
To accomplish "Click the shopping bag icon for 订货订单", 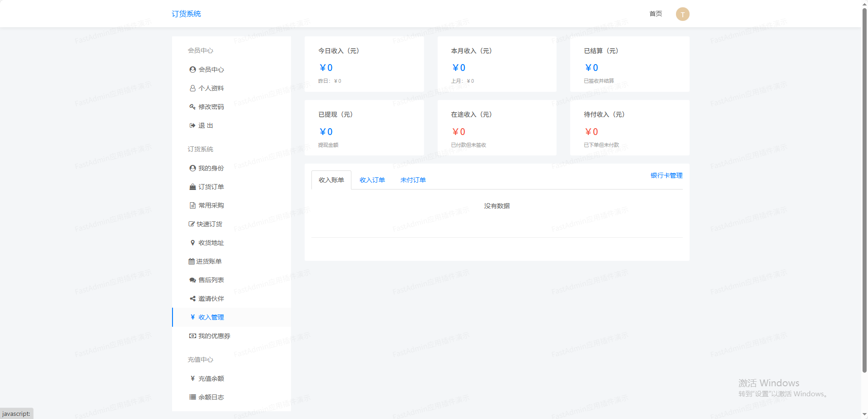I will click(192, 187).
